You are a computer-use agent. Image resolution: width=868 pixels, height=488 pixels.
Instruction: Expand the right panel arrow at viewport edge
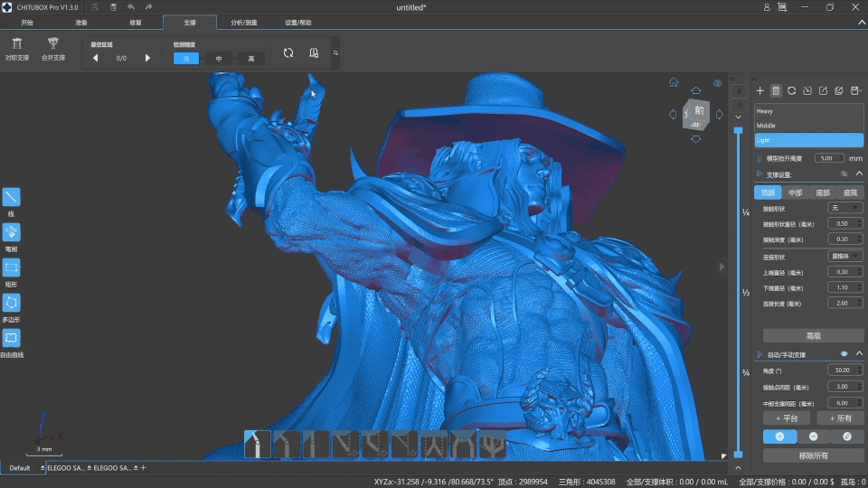pos(722,267)
